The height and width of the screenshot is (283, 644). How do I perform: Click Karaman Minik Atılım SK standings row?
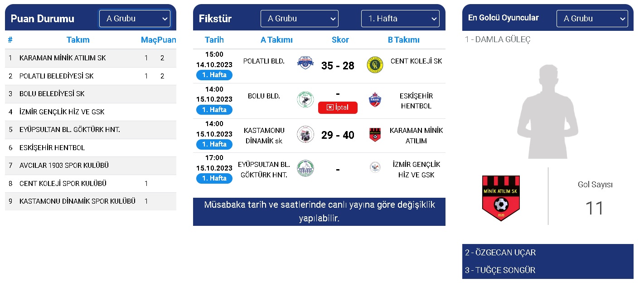[90, 58]
